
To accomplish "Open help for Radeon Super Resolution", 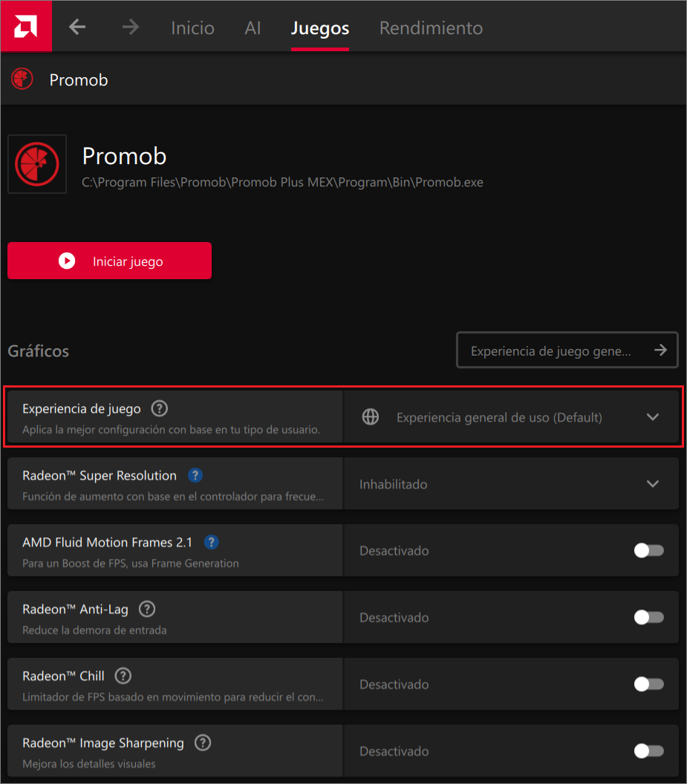I will (x=195, y=475).
